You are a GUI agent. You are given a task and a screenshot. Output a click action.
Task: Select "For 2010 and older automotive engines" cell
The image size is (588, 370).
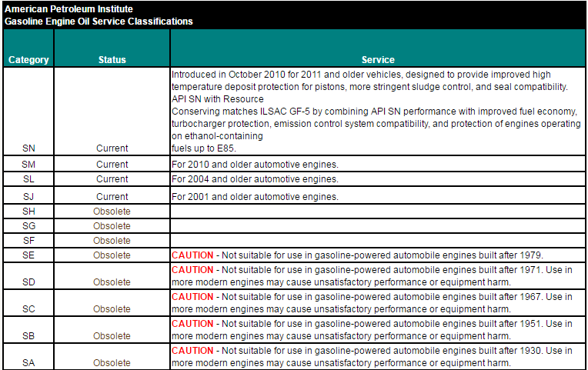tap(255, 165)
